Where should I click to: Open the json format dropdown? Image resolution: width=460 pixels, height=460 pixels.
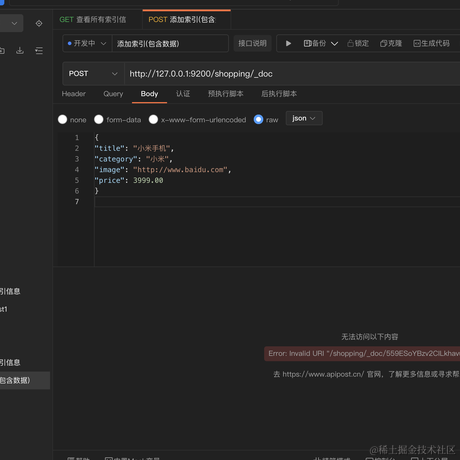coord(304,118)
